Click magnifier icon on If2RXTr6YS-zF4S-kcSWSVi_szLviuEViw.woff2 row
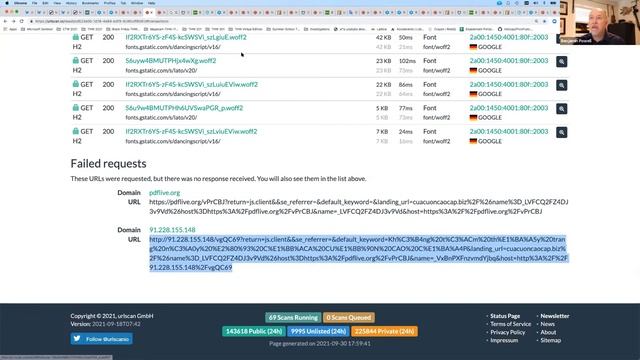Screen dimensions: 640x360 [562, 132]
